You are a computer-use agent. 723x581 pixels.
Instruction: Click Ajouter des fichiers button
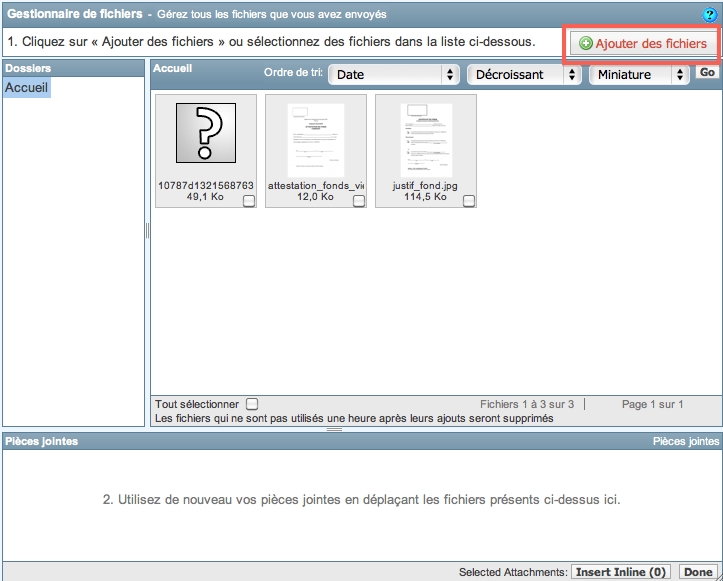tap(644, 43)
